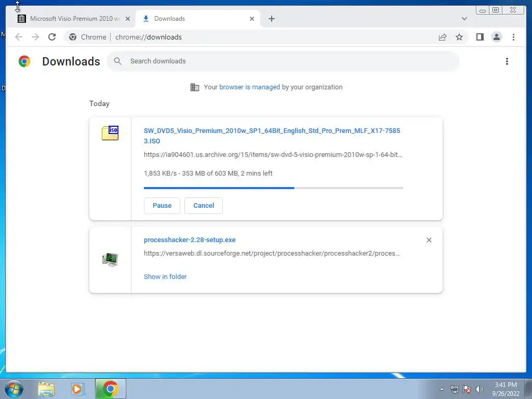Screen dimensions: 532x399
Task: Show processhacker setup in folder
Action: [165, 276]
